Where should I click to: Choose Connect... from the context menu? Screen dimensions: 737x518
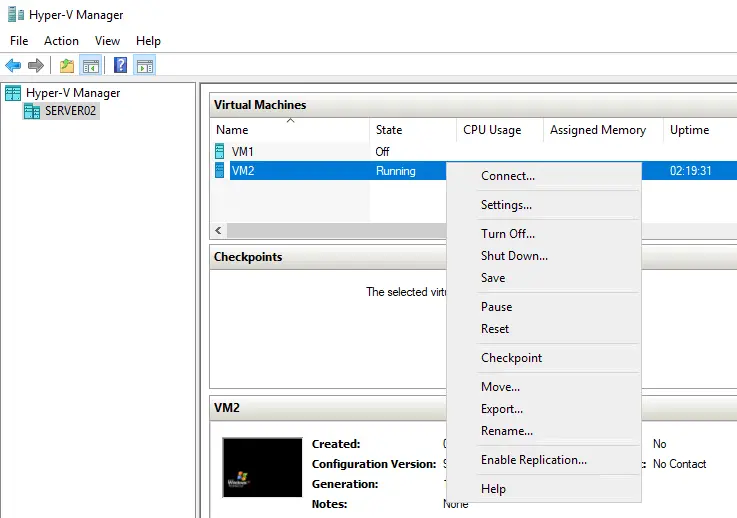point(507,176)
